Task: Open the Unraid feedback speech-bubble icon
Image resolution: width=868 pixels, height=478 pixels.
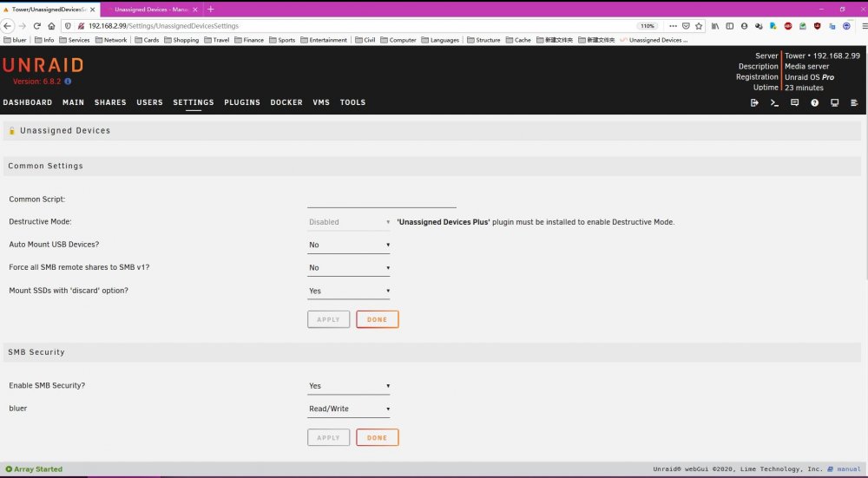Action: pos(794,102)
